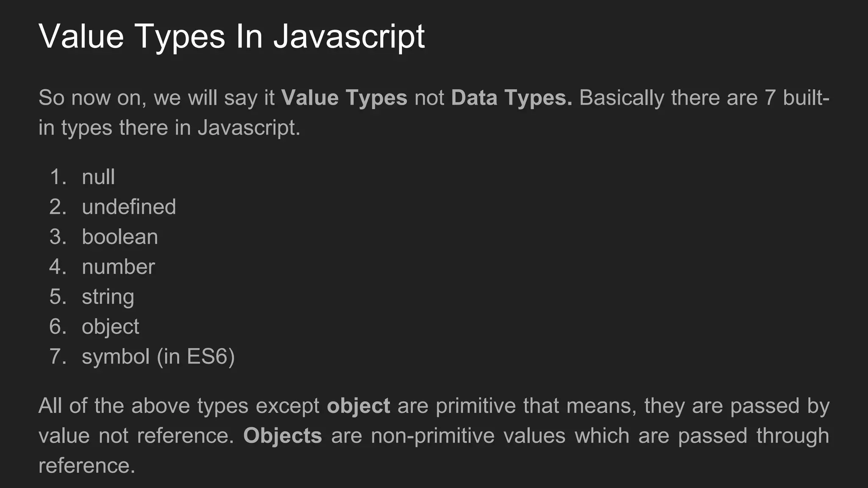Image resolution: width=868 pixels, height=488 pixels.
Task: Select the 'object' list item
Action: pyautogui.click(x=110, y=327)
